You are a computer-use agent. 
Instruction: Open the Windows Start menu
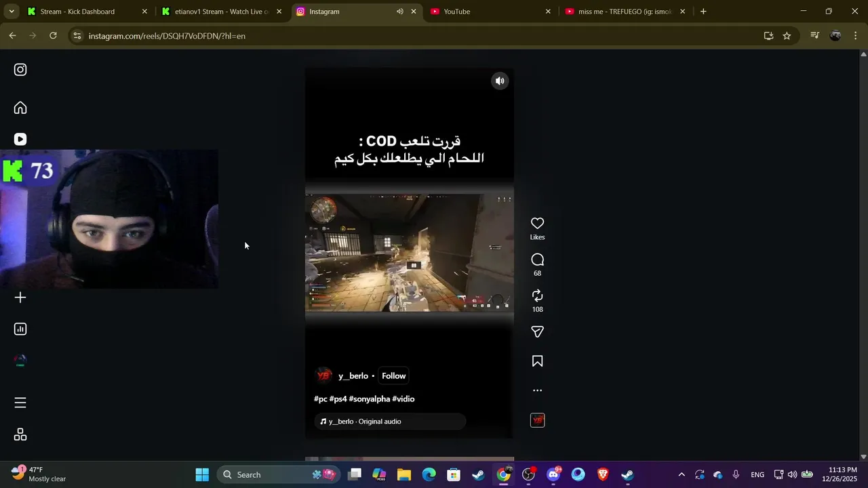(202, 474)
